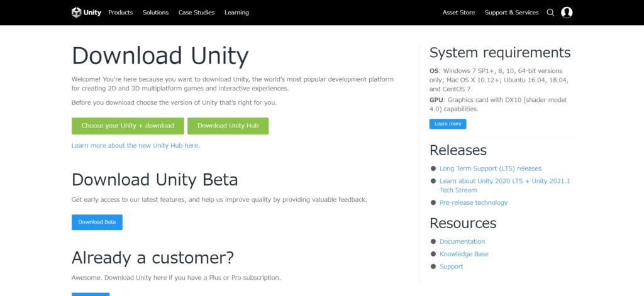Open Learn about Unity 2020 LTS link

pyautogui.click(x=505, y=185)
